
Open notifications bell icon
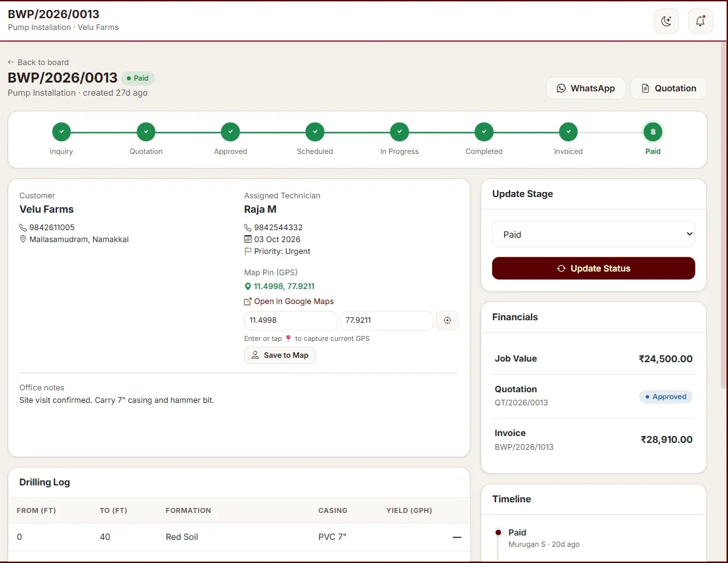pyautogui.click(x=700, y=21)
